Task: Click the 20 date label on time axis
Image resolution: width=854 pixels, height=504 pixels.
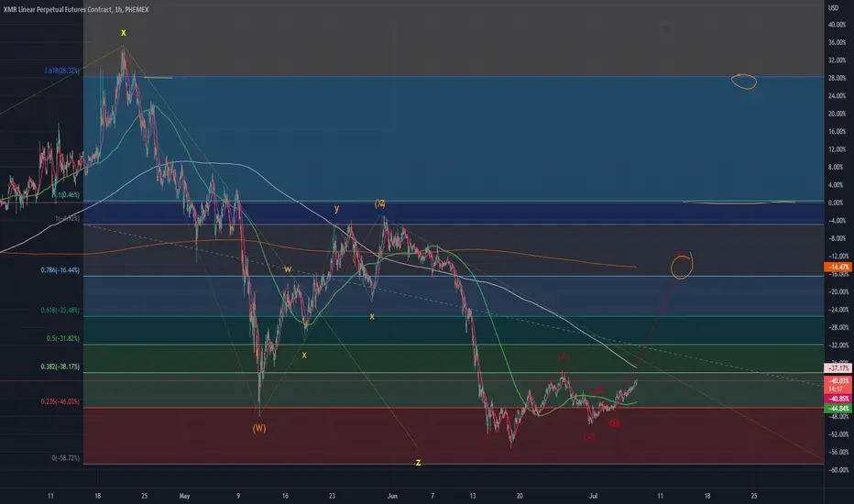Action: [520, 496]
